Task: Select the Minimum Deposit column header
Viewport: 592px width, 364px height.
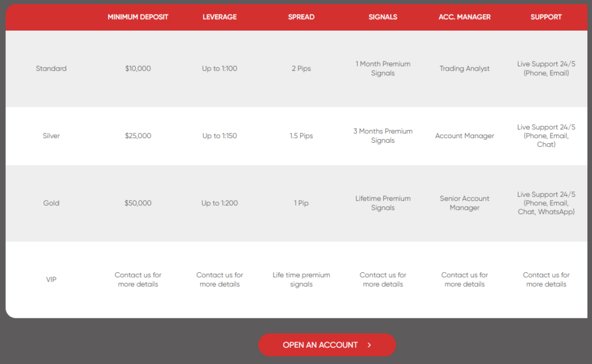Action: pos(138,17)
